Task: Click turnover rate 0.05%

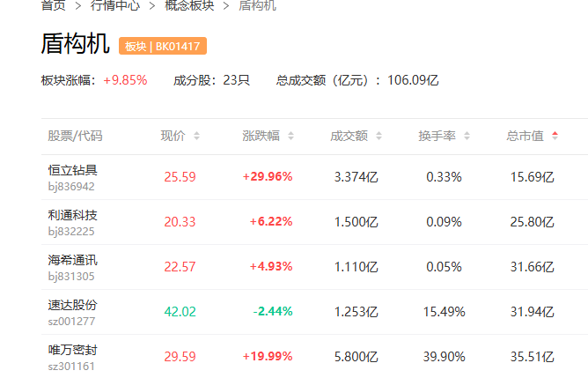Action: [444, 267]
